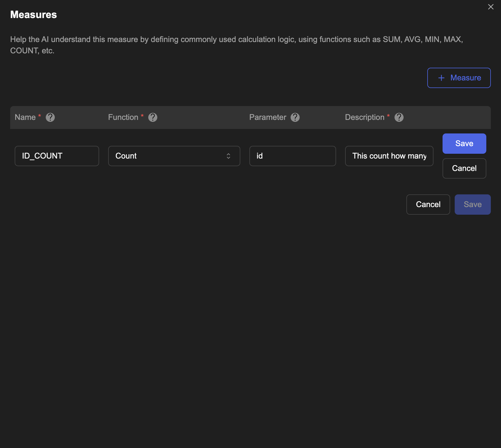Viewport: 501px width, 448px height.
Task: Click the help icon beside Name header
Action: pyautogui.click(x=50, y=117)
